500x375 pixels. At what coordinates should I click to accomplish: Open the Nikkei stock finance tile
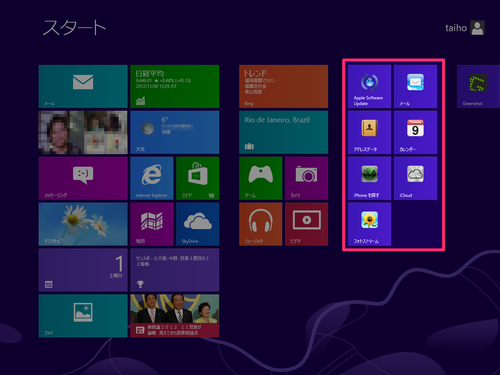coord(175,86)
